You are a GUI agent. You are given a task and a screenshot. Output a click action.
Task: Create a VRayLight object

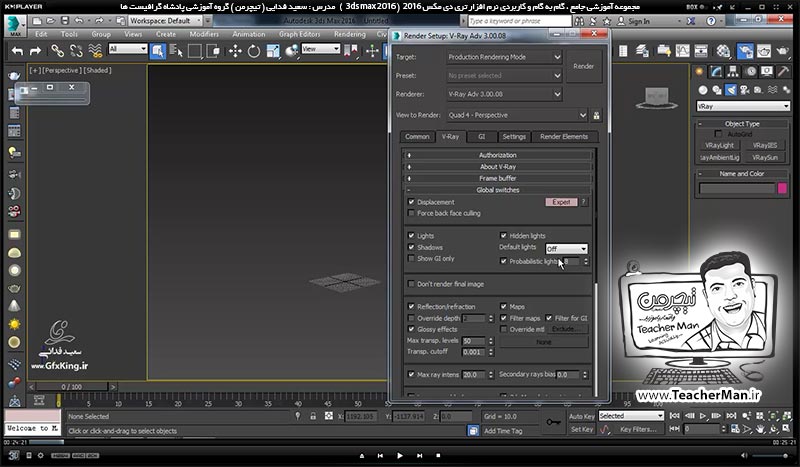pos(719,145)
